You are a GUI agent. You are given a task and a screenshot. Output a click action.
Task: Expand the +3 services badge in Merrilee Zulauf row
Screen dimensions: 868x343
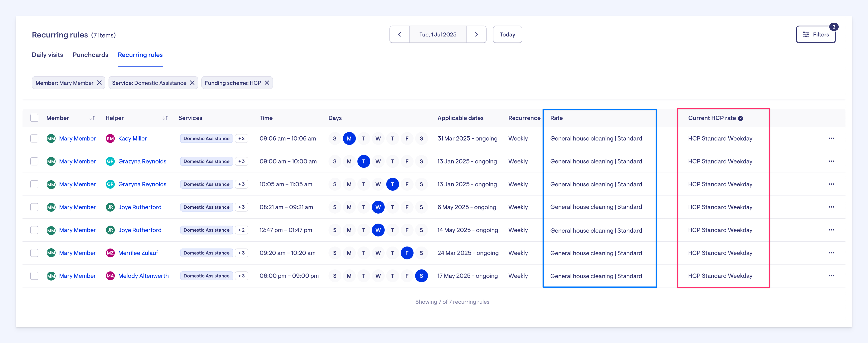242,253
